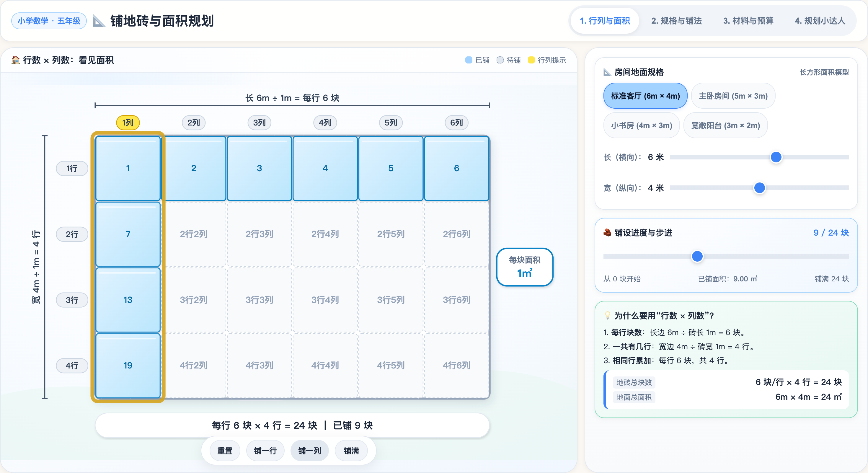Screen dimensions: 868x473
Task: Click the lightbulb icon beside 为什么要用
Action: click(x=607, y=315)
